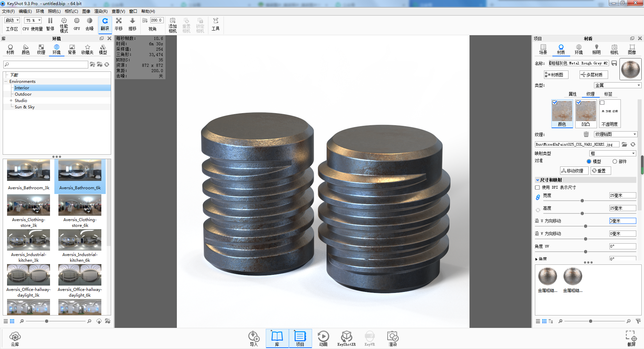The image size is (644, 349).
Task: Open the animation (动画) panel
Action: point(323,339)
